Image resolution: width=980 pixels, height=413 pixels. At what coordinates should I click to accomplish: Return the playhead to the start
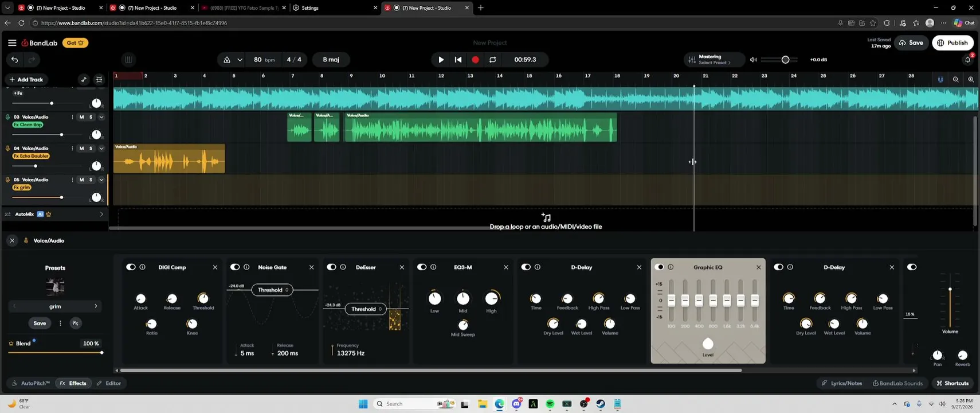tap(458, 60)
